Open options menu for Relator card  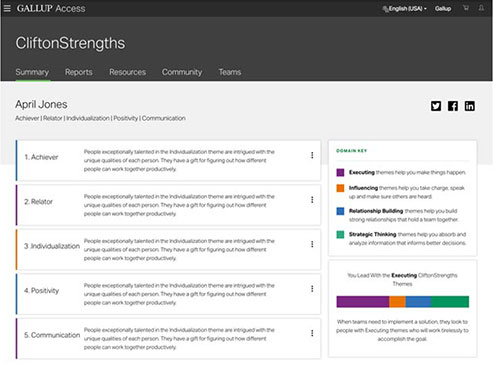point(312,200)
